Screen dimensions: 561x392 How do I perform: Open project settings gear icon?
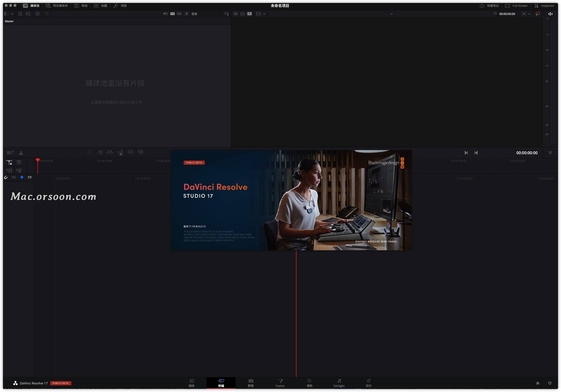click(x=550, y=383)
